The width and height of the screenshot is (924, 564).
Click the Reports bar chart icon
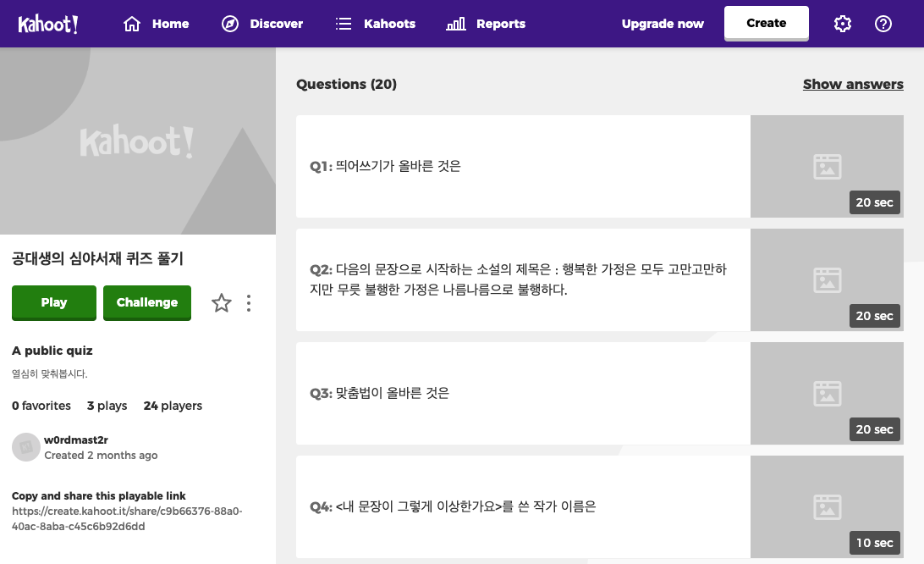(x=456, y=24)
